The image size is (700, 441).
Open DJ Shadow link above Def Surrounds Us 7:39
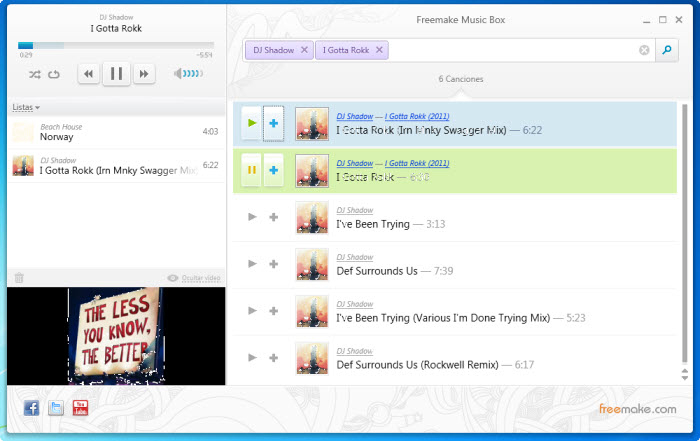[354, 257]
